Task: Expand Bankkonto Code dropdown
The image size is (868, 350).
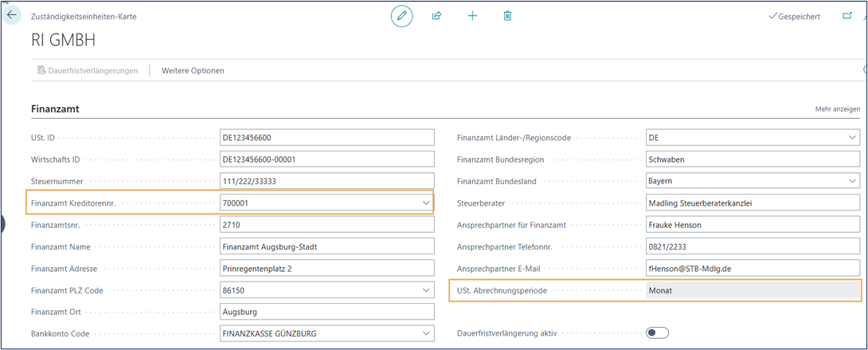Action: coord(425,333)
